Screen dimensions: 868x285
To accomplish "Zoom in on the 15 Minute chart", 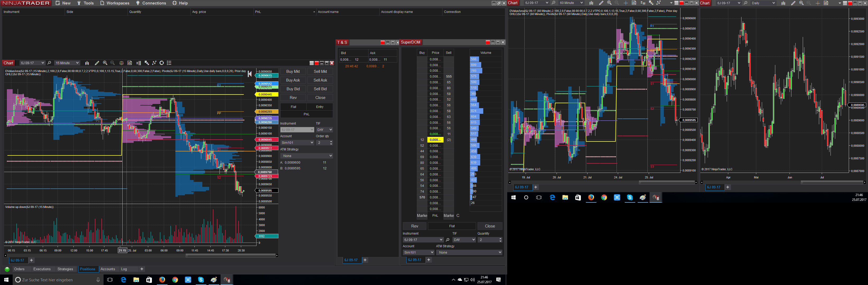I will pos(105,63).
